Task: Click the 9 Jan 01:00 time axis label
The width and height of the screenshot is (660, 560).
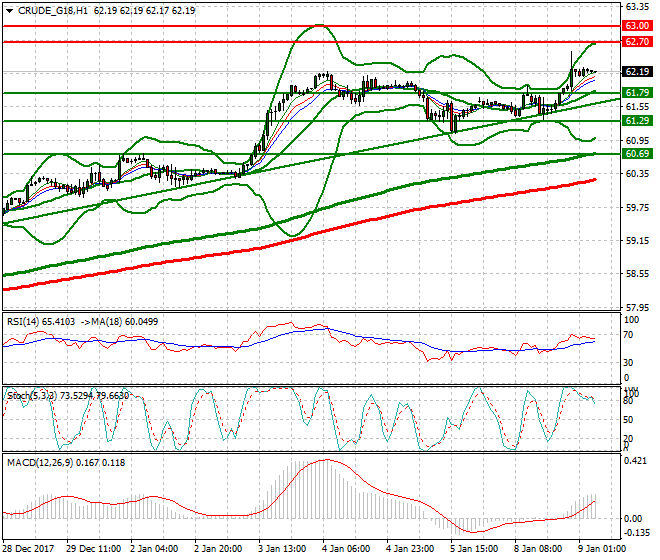Action: point(602,549)
